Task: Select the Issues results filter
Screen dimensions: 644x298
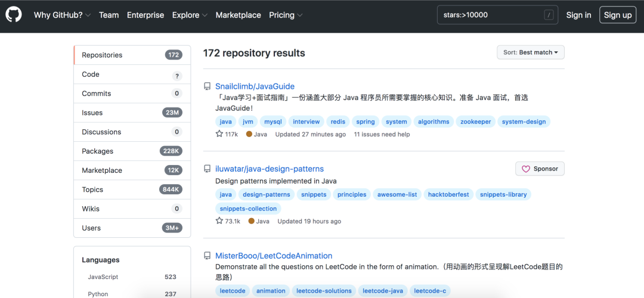Action: coord(132,113)
